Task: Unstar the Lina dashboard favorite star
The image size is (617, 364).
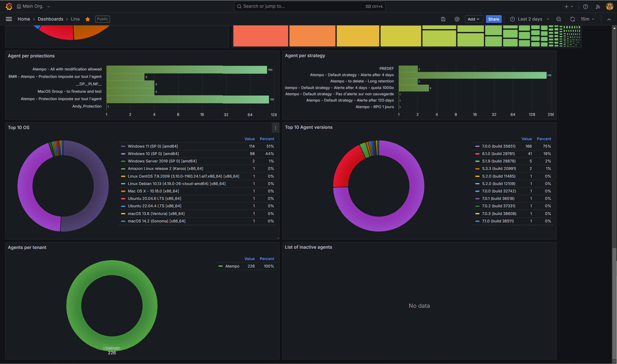Action: point(88,19)
